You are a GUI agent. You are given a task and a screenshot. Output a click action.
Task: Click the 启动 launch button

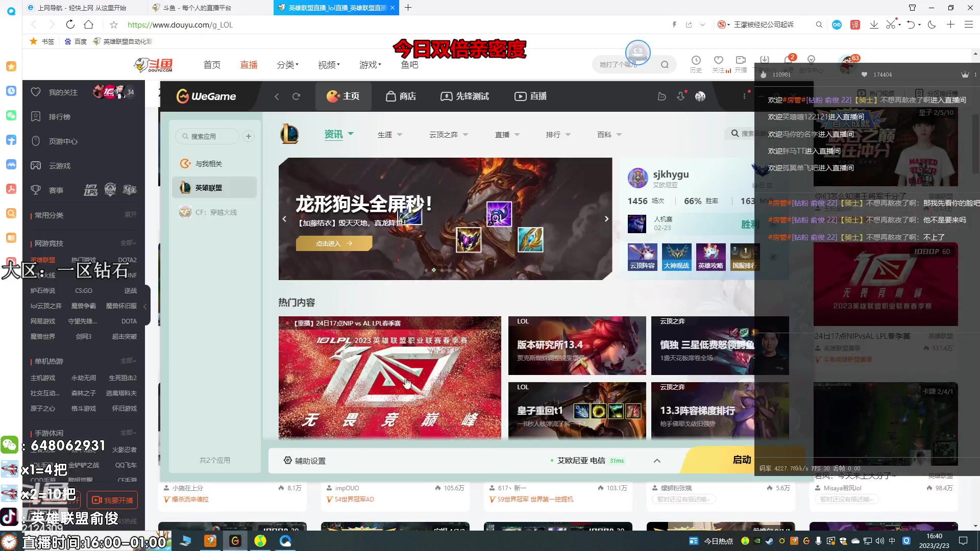click(x=742, y=460)
